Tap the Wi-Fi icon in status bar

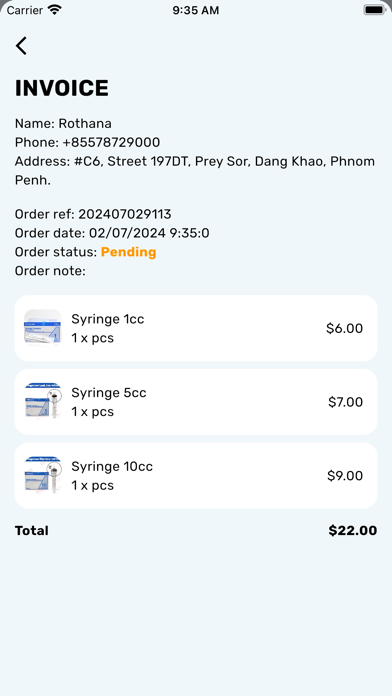55,10
